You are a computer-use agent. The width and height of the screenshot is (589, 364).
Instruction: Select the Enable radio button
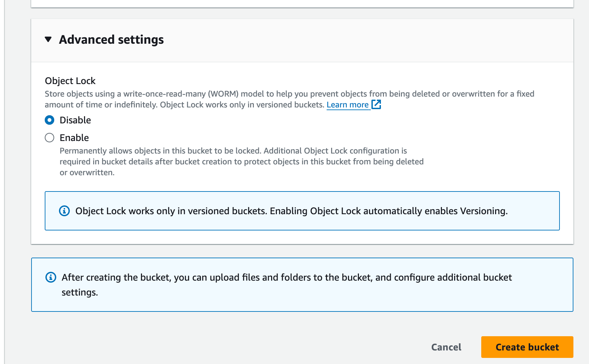[x=49, y=138]
